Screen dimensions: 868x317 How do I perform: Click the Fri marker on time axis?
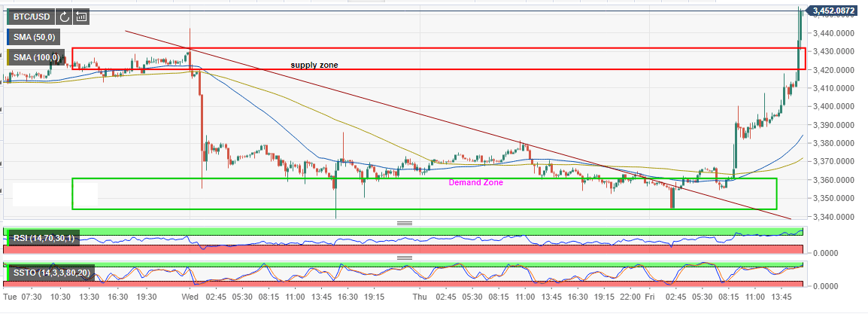648,297
